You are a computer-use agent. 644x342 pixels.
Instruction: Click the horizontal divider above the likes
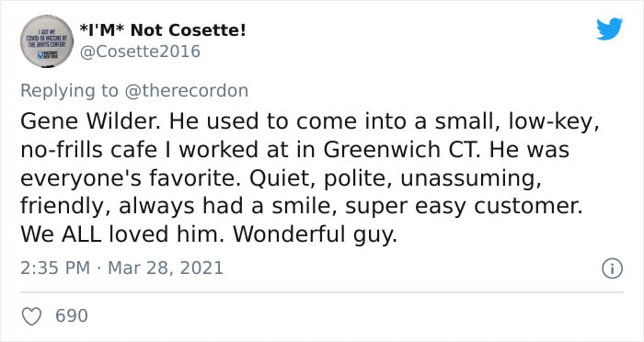(322, 292)
